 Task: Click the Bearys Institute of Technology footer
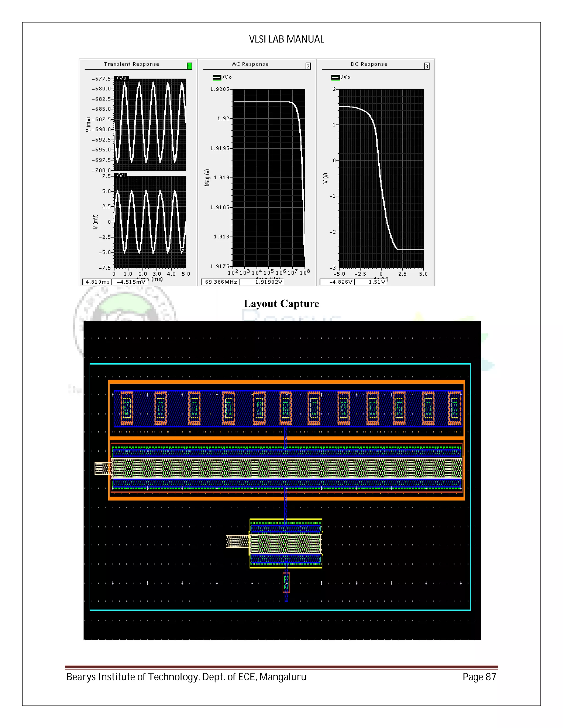click(x=186, y=677)
